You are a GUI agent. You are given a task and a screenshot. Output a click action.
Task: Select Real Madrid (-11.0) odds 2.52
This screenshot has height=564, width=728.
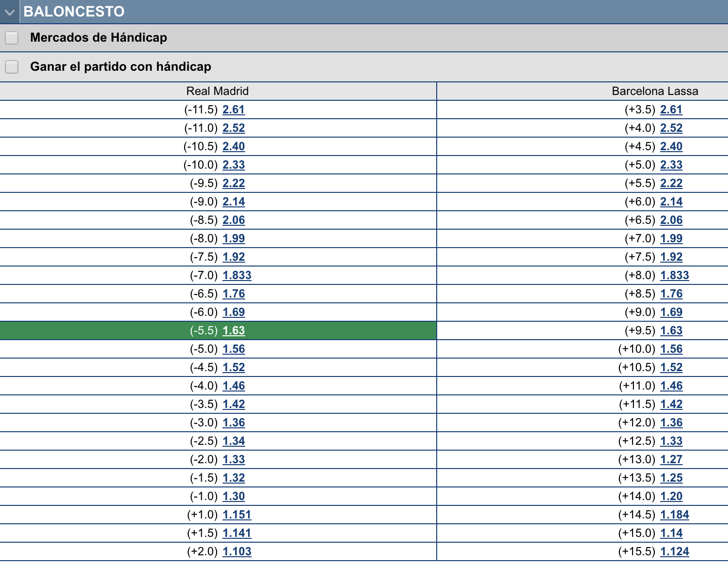tap(234, 128)
